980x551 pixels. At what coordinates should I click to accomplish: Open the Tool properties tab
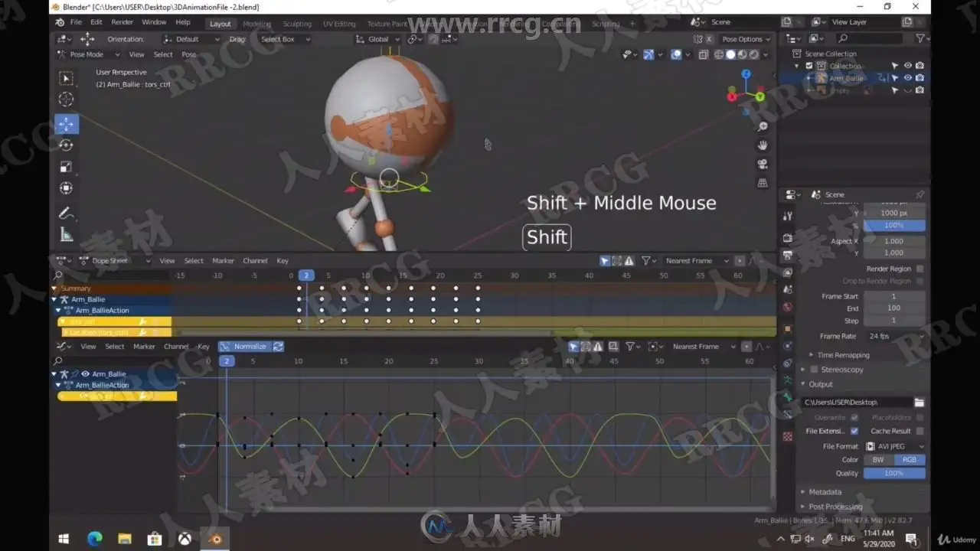click(788, 217)
